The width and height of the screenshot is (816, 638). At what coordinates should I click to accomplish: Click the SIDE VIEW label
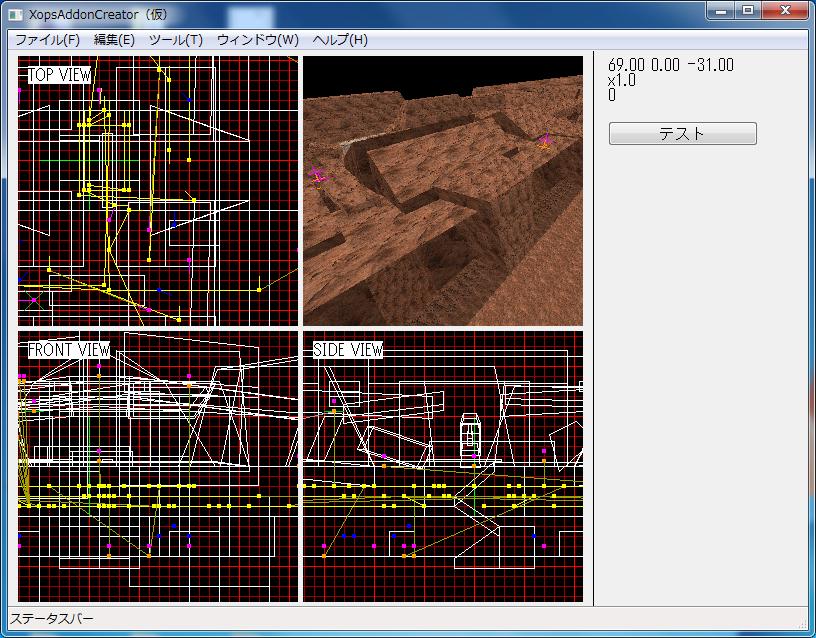[348, 350]
